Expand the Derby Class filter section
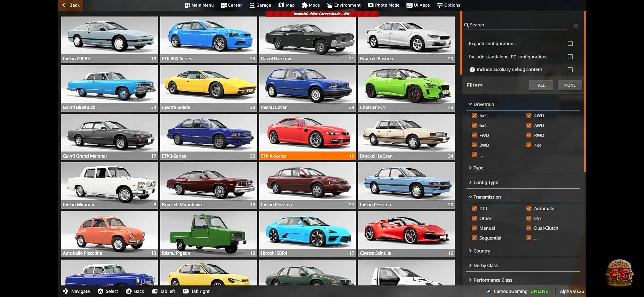Image resolution: width=644 pixels, height=297 pixels. 523,265
